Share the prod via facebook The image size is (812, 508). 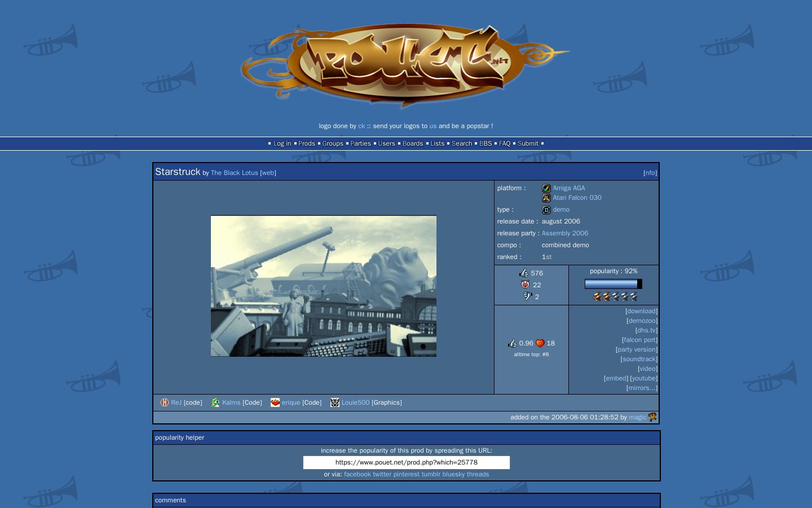(x=358, y=474)
